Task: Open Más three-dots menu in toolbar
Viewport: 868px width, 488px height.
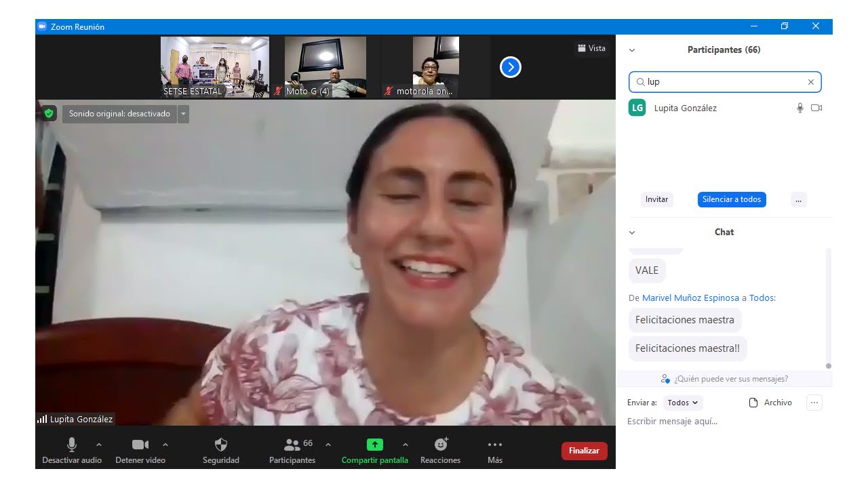Action: coord(495,451)
